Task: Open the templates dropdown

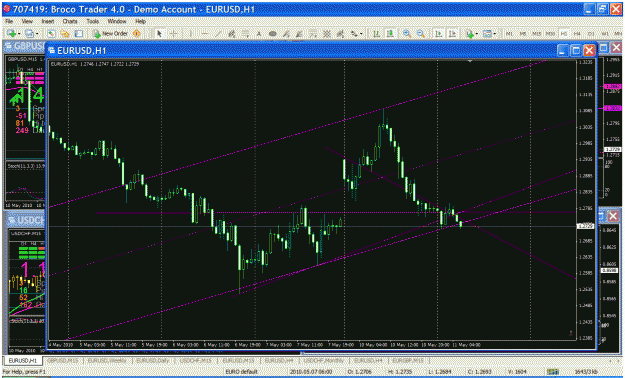Action: (x=489, y=33)
